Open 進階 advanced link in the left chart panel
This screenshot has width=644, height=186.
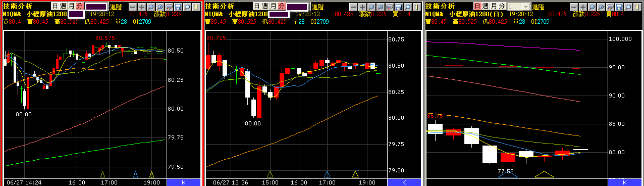point(116,7)
